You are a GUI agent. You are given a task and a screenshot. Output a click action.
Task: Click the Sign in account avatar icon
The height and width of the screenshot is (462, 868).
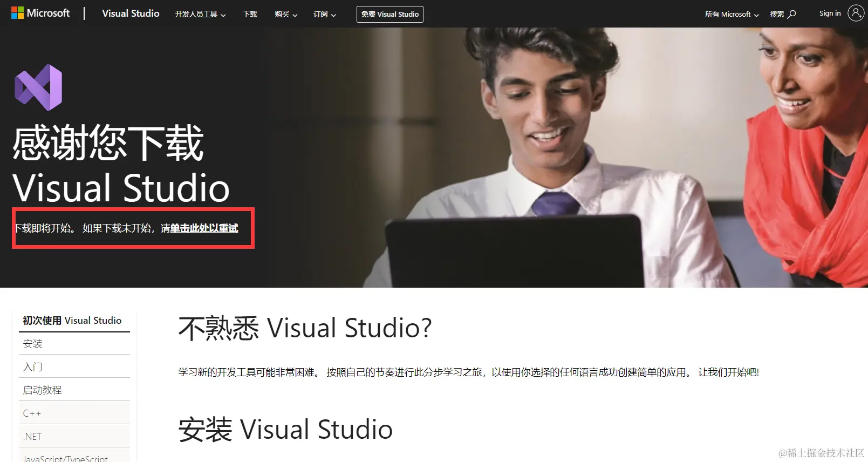[x=856, y=13]
